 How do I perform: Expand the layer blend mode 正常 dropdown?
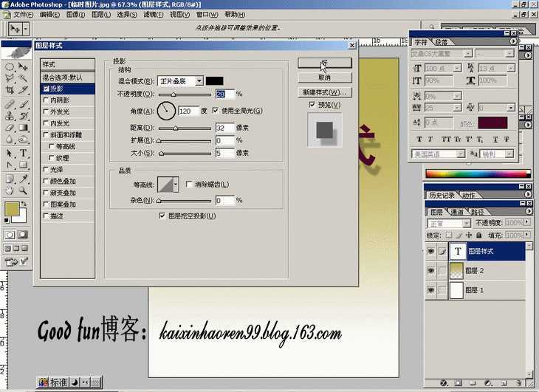click(x=465, y=222)
